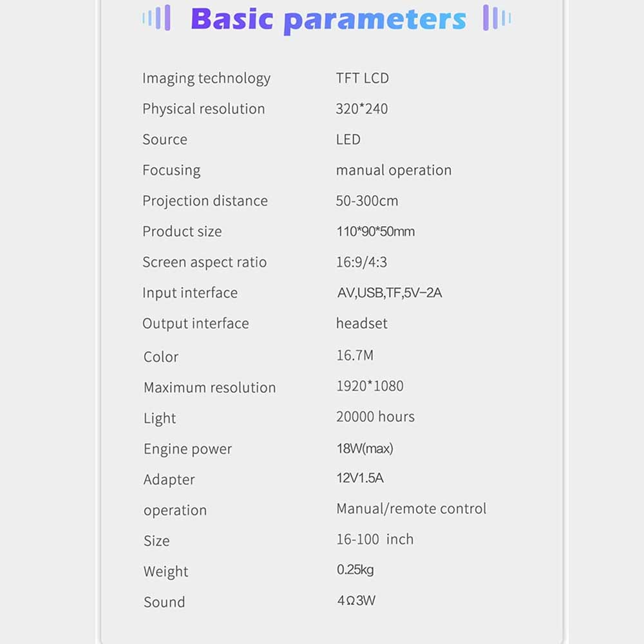Click the engine power value 18W(max)
Screen dimensions: 644x644
click(365, 448)
